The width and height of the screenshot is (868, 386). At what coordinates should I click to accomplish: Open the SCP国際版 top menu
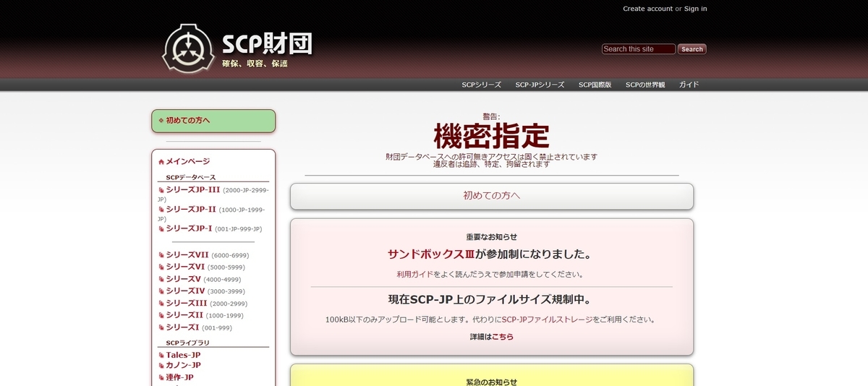tap(595, 85)
